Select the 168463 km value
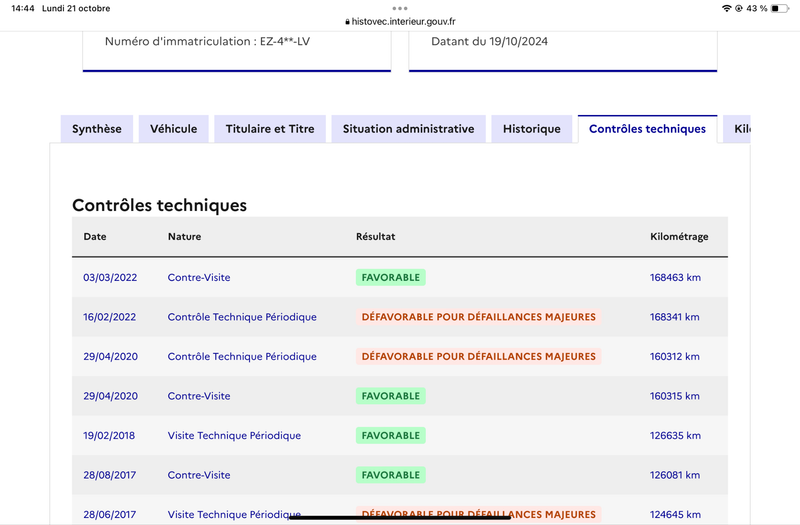 (x=675, y=278)
